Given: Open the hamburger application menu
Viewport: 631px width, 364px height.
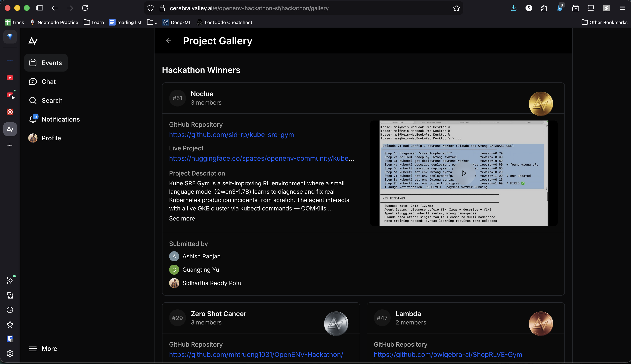Looking at the screenshot, I should [x=622, y=8].
